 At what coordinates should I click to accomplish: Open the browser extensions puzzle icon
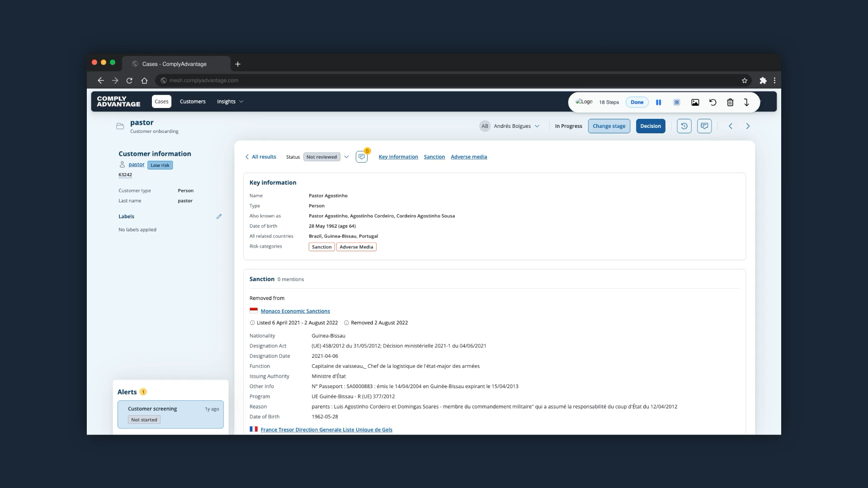click(x=763, y=80)
